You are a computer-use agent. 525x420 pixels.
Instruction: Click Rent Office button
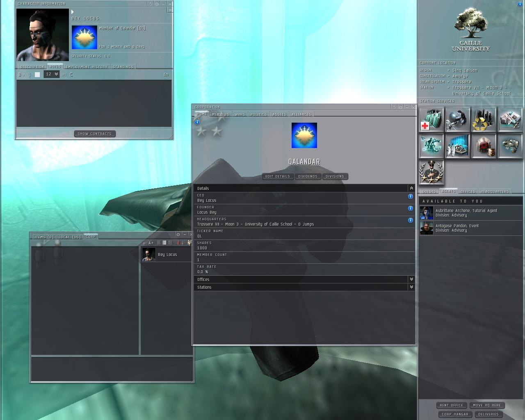tap(452, 405)
